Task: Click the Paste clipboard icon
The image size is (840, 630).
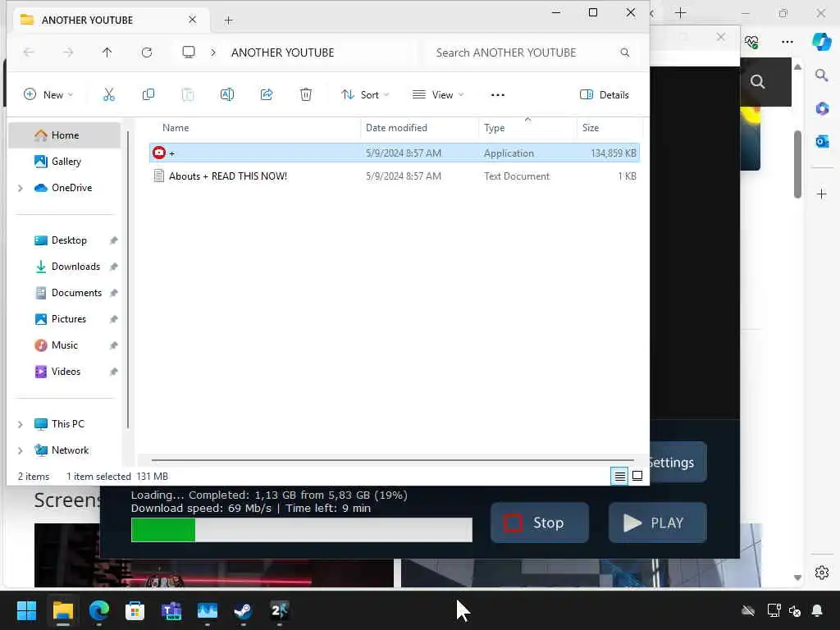Action: tap(188, 95)
